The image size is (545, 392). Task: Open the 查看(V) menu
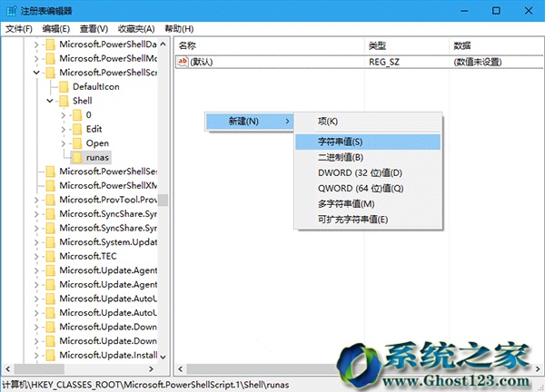tap(94, 29)
